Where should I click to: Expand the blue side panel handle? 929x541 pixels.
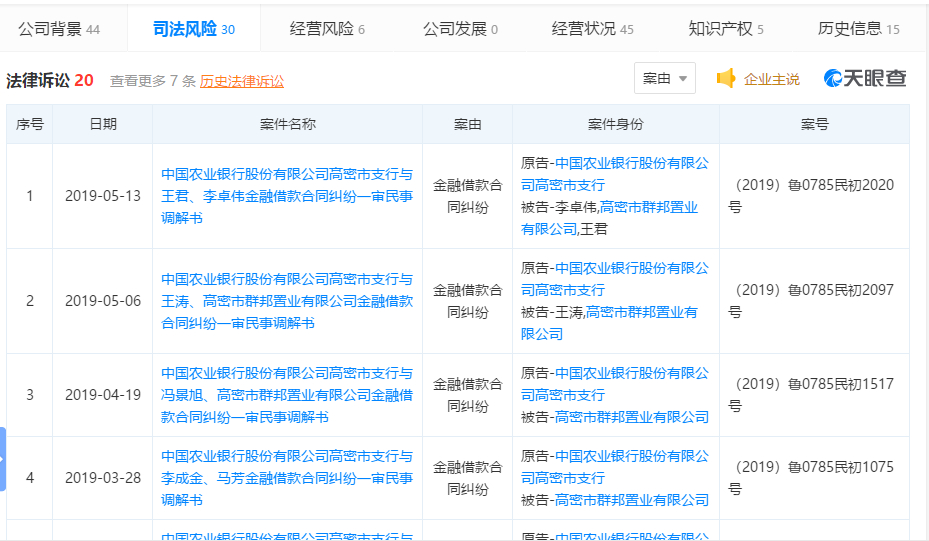(3, 459)
